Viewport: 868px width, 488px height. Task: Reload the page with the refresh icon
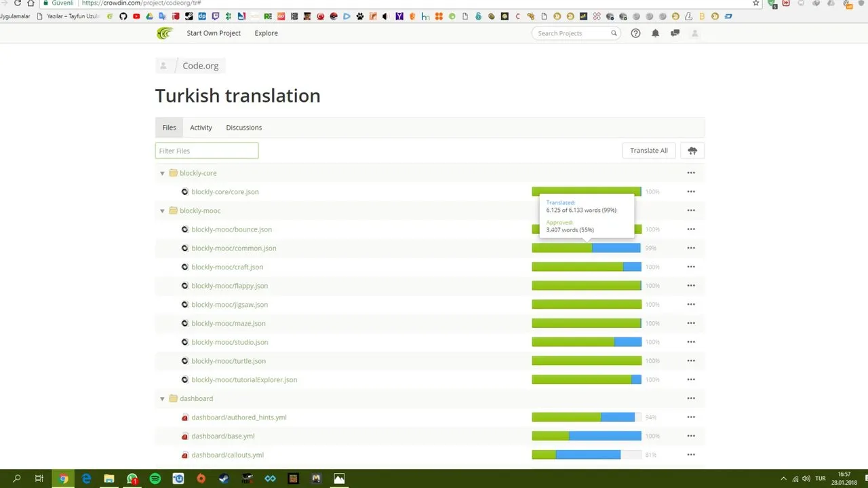click(x=18, y=3)
